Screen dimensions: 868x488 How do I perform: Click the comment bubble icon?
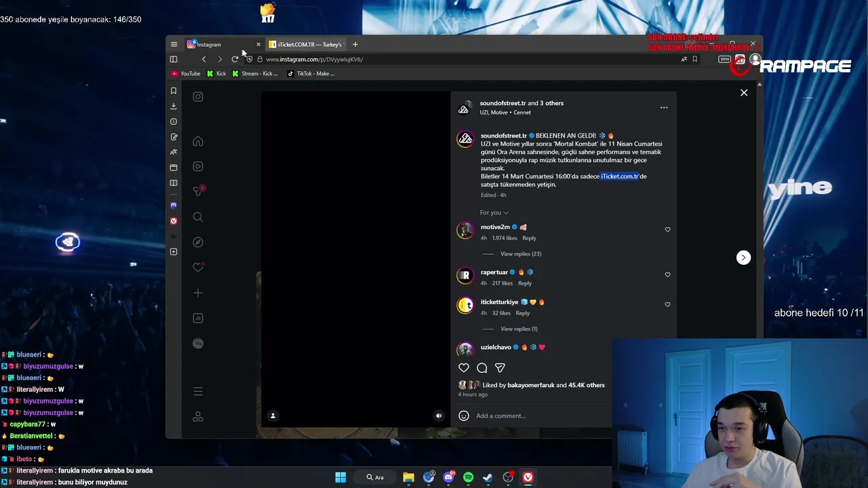(x=482, y=368)
